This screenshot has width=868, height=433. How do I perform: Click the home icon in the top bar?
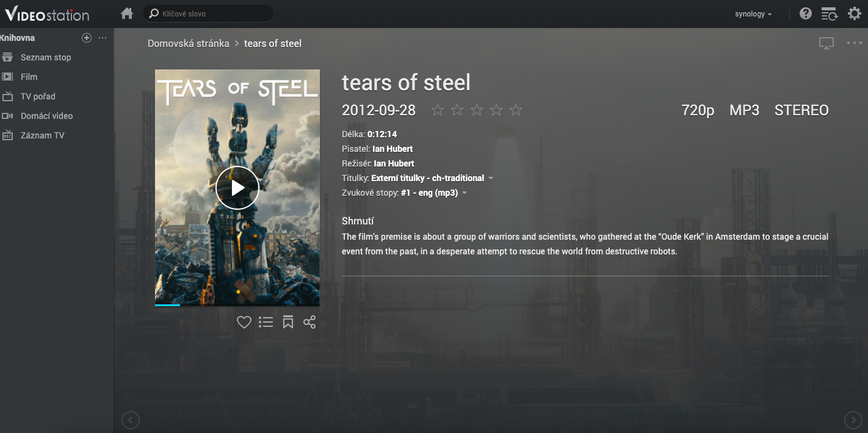click(127, 13)
